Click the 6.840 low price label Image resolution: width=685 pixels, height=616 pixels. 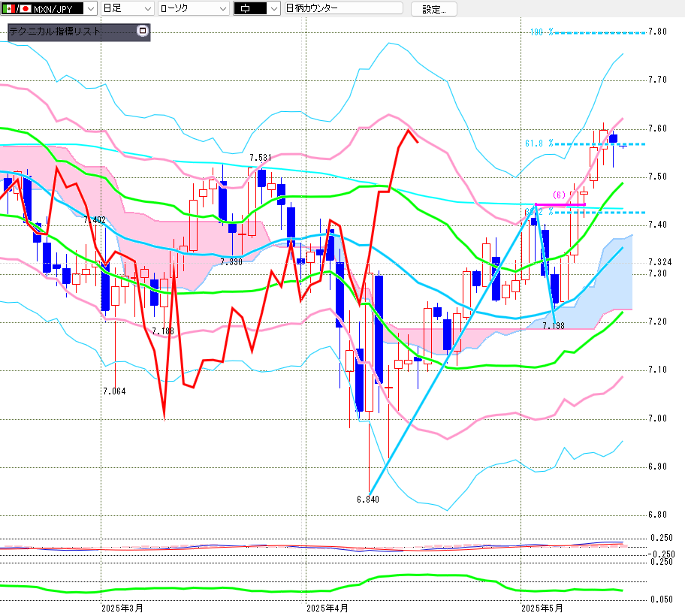(x=368, y=500)
